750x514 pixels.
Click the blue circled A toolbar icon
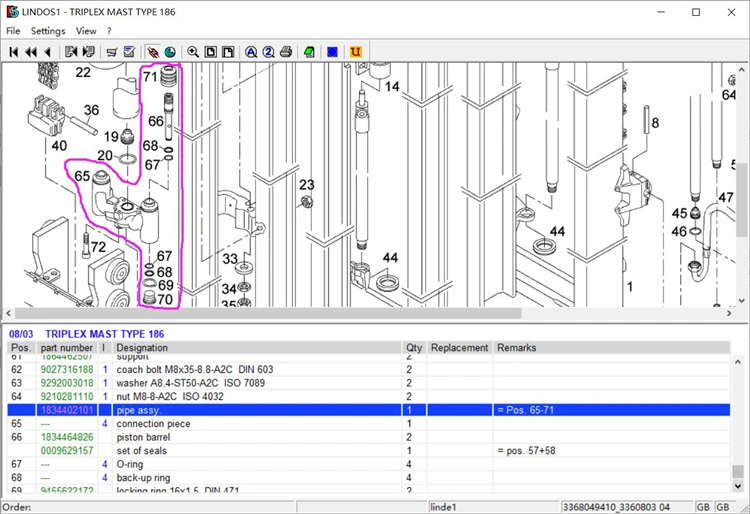(251, 51)
